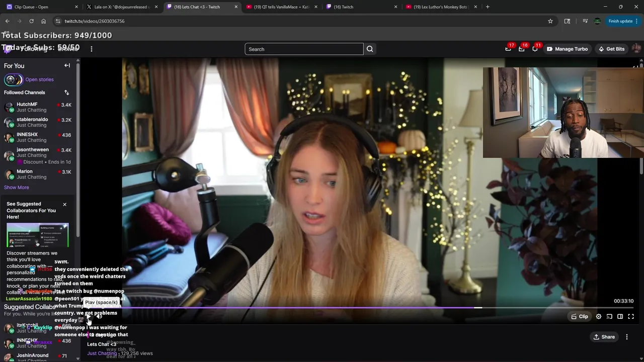Click the Play button in video player

pyautogui.click(x=89, y=316)
